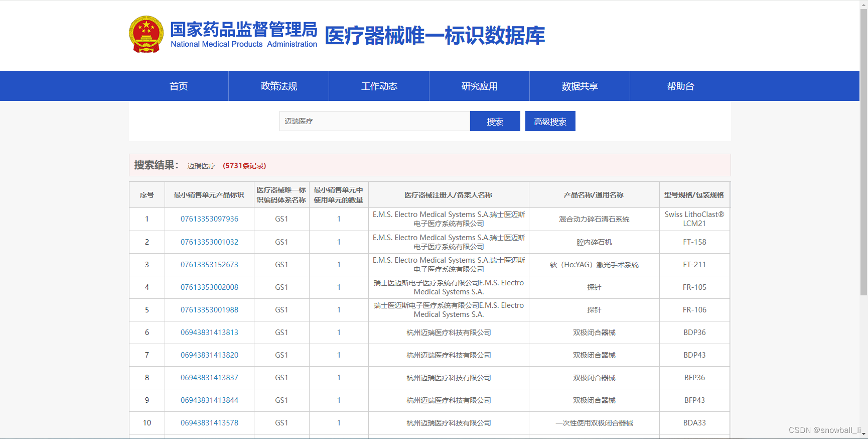Viewport: 868px width, 439px height.
Task: Open product link 07613353001032
Action: (x=210, y=242)
